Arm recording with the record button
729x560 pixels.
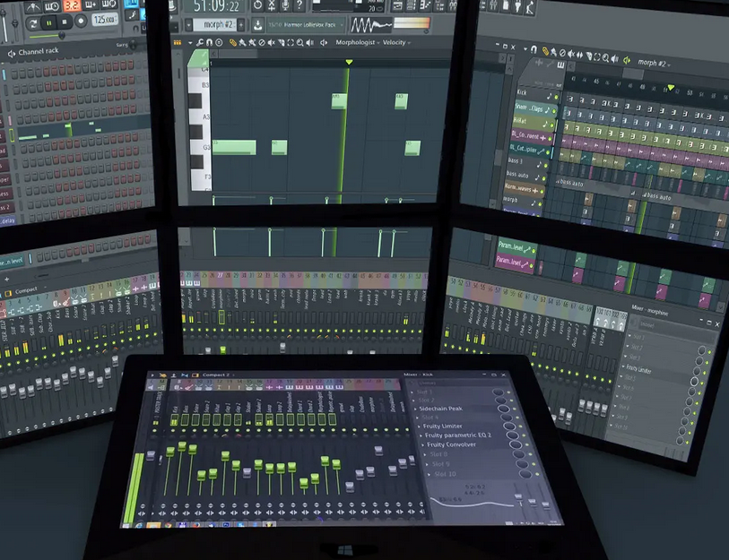pyautogui.click(x=81, y=21)
